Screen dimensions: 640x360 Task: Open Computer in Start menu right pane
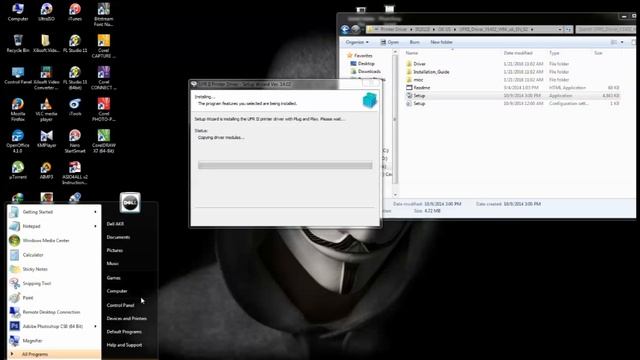tap(117, 291)
